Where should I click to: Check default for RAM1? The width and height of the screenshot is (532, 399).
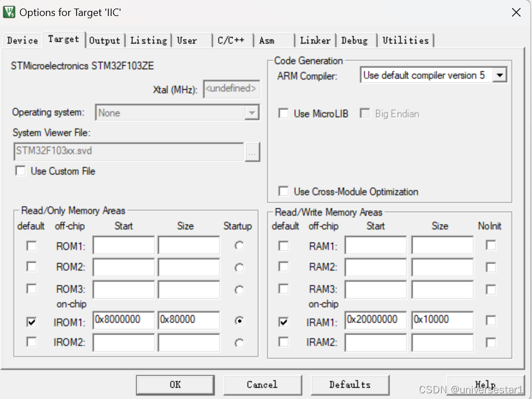[283, 246]
